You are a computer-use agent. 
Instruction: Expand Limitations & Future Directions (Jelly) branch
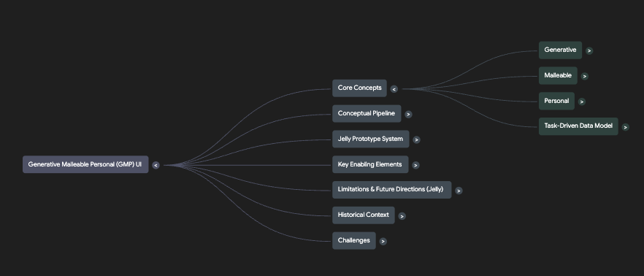(459, 191)
